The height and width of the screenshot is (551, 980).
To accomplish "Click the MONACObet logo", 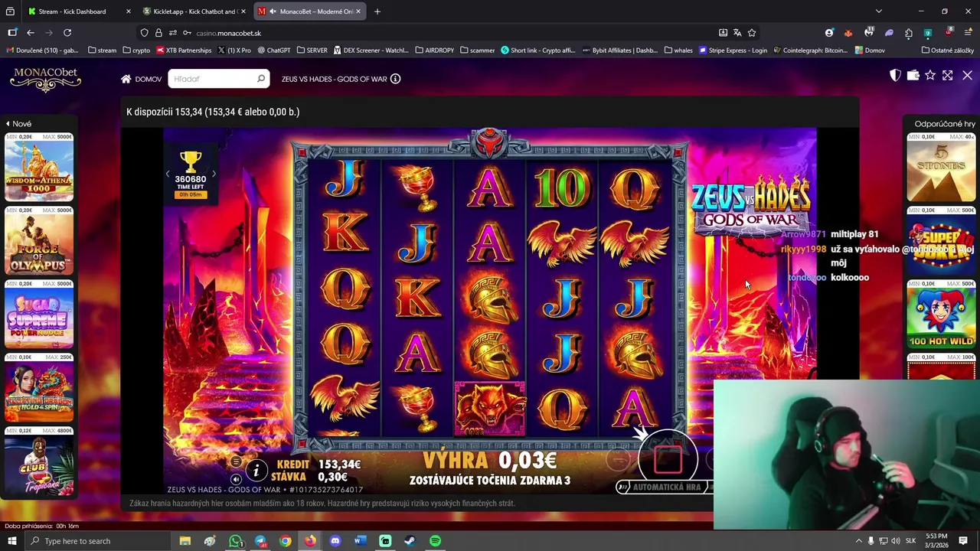I will [46, 80].
